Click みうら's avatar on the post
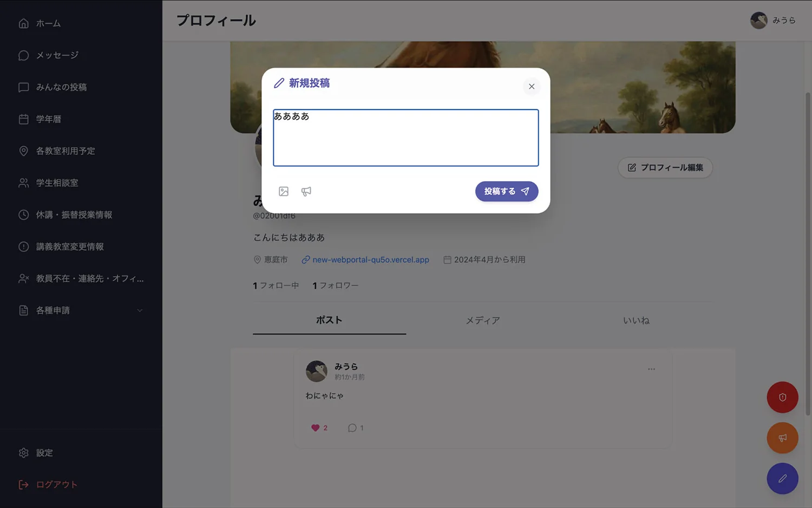The image size is (812, 508). 317,372
